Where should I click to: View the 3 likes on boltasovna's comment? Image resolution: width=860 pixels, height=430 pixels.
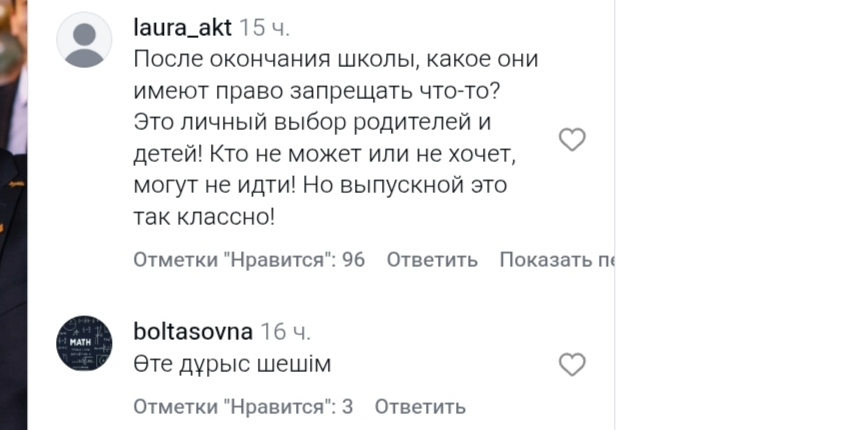coord(243,407)
